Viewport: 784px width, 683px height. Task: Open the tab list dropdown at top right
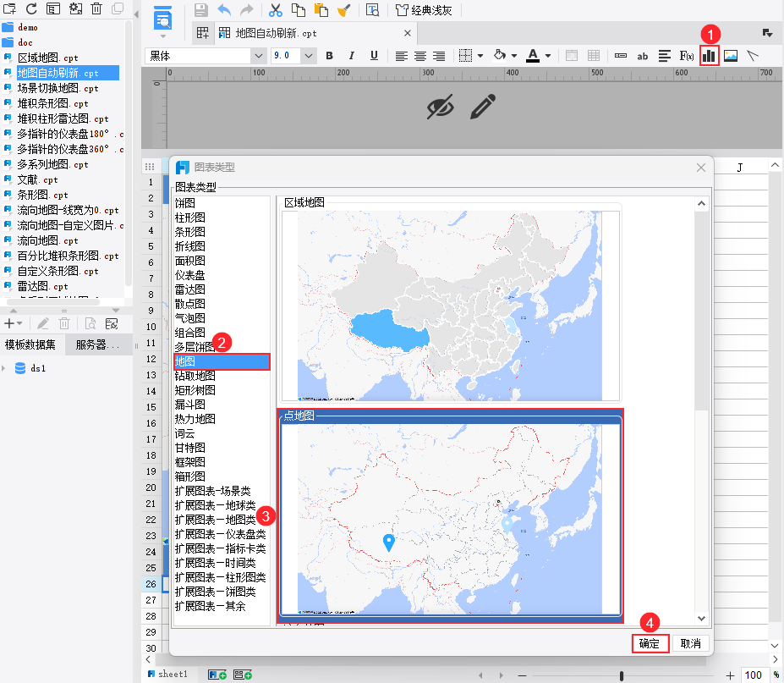(767, 33)
